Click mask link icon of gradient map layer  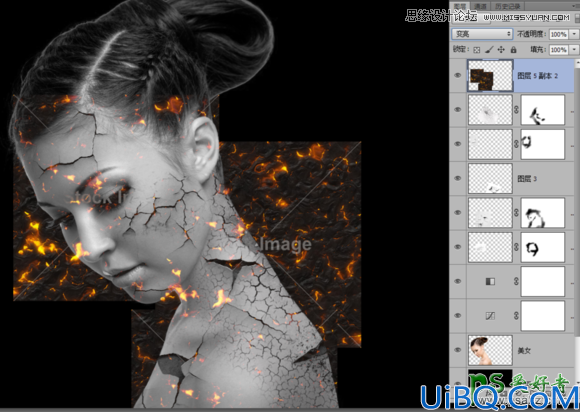tap(516, 281)
